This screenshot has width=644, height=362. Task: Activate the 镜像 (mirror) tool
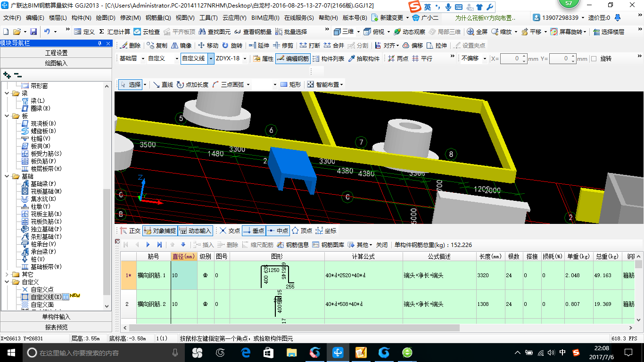182,46
